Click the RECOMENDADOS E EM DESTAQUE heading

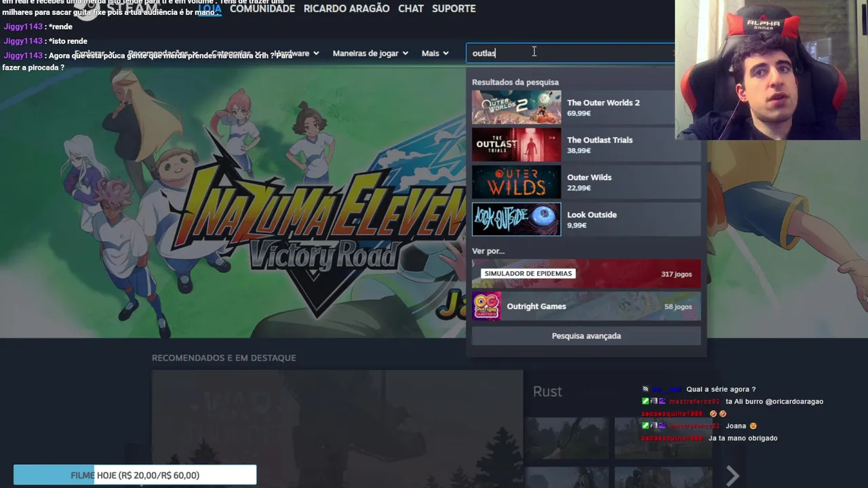(224, 358)
